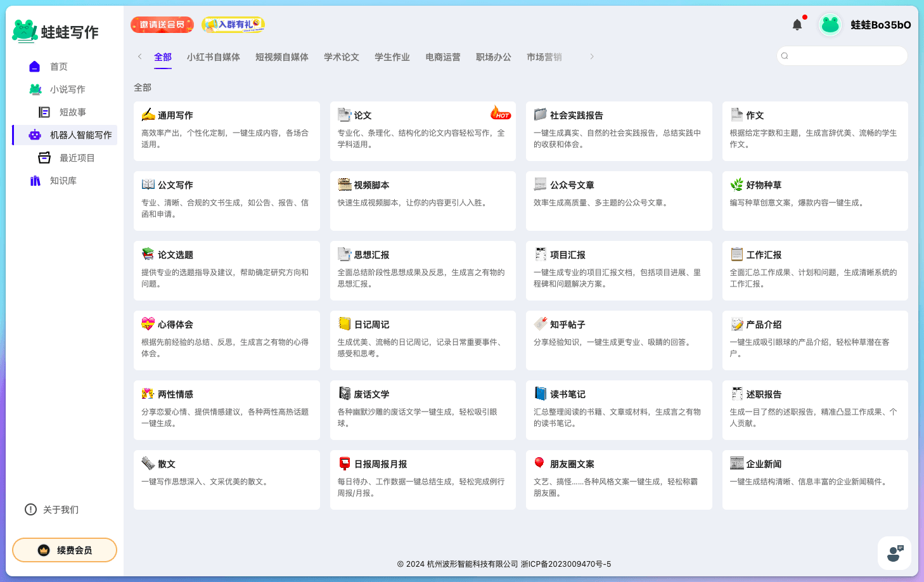Click the user avatar frog icon
Image resolution: width=924 pixels, height=582 pixels.
830,25
